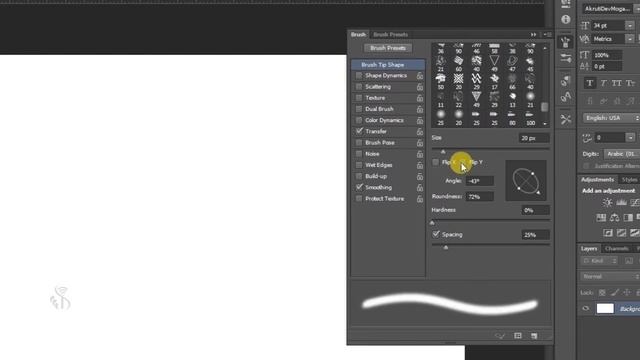Toggle lock icon for Color Dynamics

tap(420, 120)
